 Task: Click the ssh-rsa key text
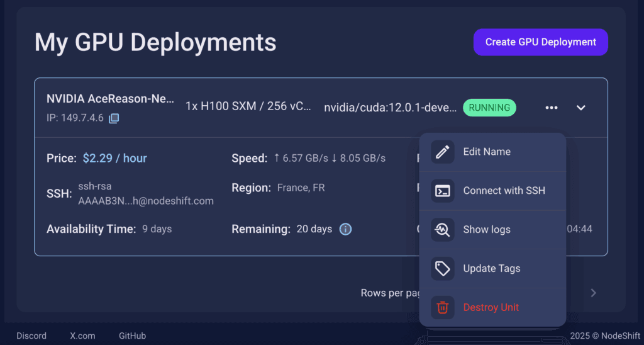click(x=146, y=194)
